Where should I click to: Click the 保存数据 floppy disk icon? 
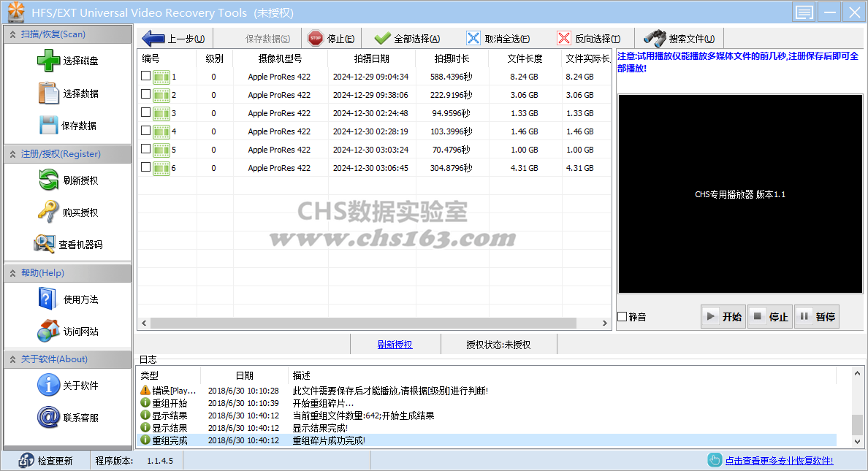click(x=48, y=125)
